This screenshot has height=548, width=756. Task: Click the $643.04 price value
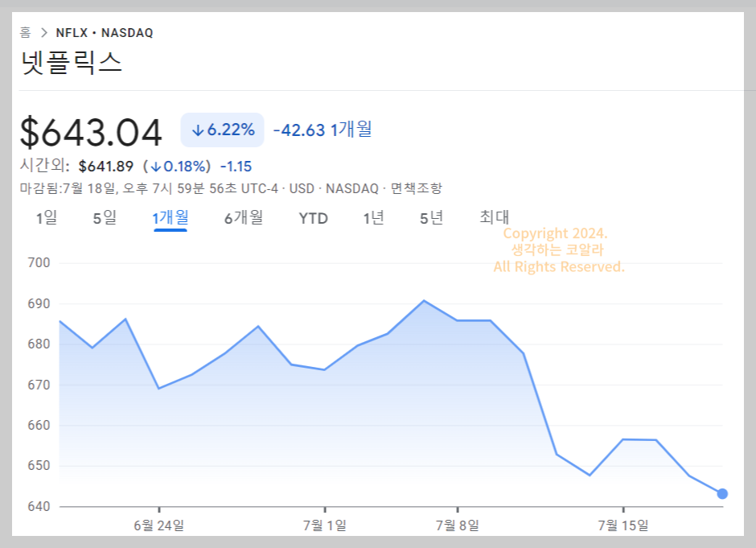click(91, 132)
